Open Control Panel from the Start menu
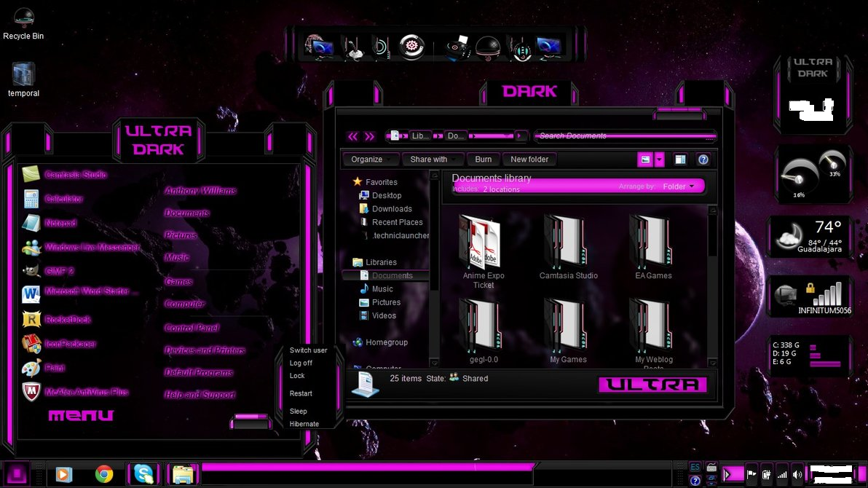The image size is (868, 488). tap(192, 328)
